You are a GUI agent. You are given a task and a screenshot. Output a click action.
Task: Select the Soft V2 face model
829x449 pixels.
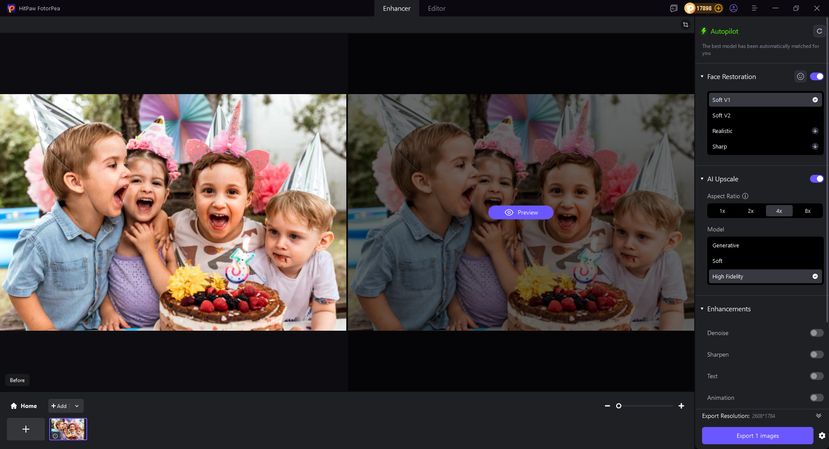[765, 115]
